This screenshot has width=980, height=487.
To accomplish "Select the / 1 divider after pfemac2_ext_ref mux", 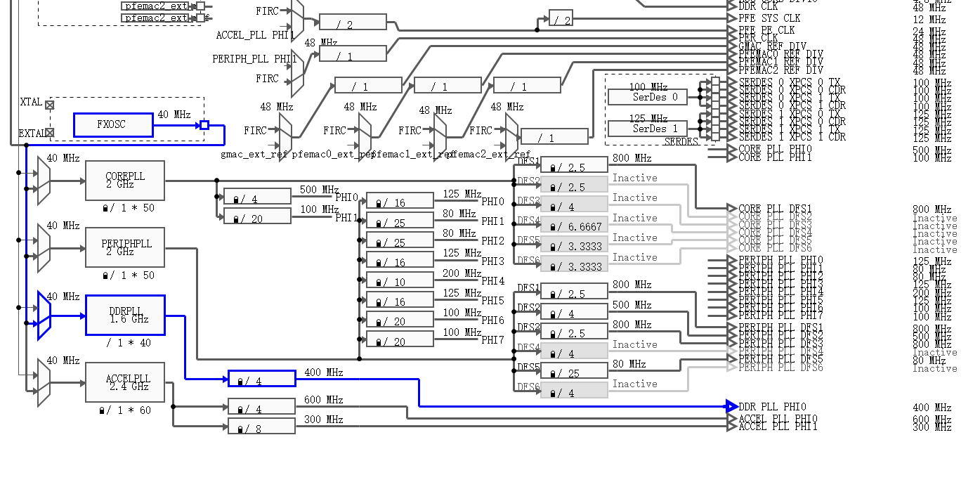I will [x=554, y=136].
